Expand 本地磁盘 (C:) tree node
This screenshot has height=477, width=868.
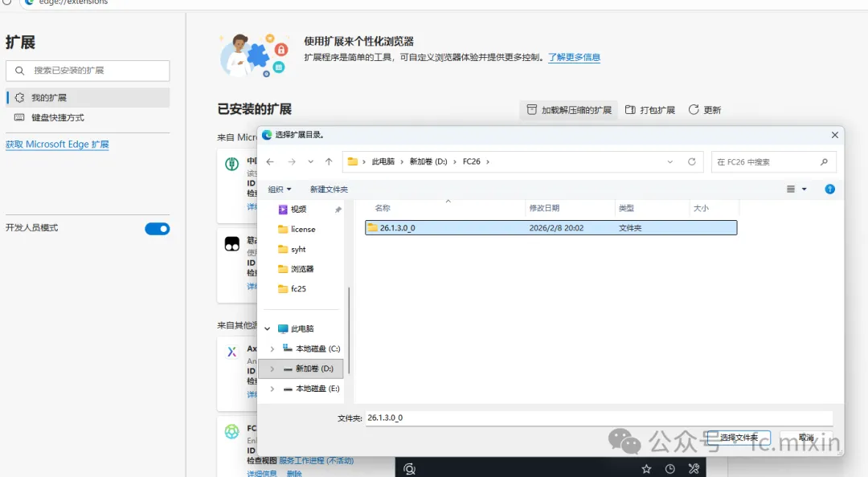point(272,349)
